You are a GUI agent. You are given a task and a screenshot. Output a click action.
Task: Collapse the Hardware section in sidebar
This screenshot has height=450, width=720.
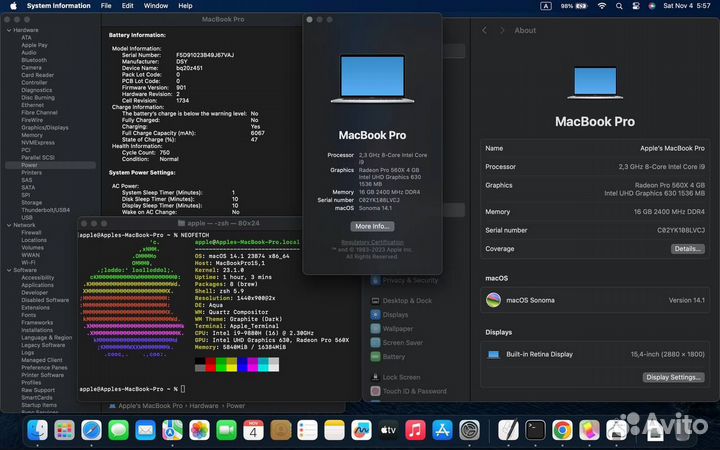[x=9, y=30]
